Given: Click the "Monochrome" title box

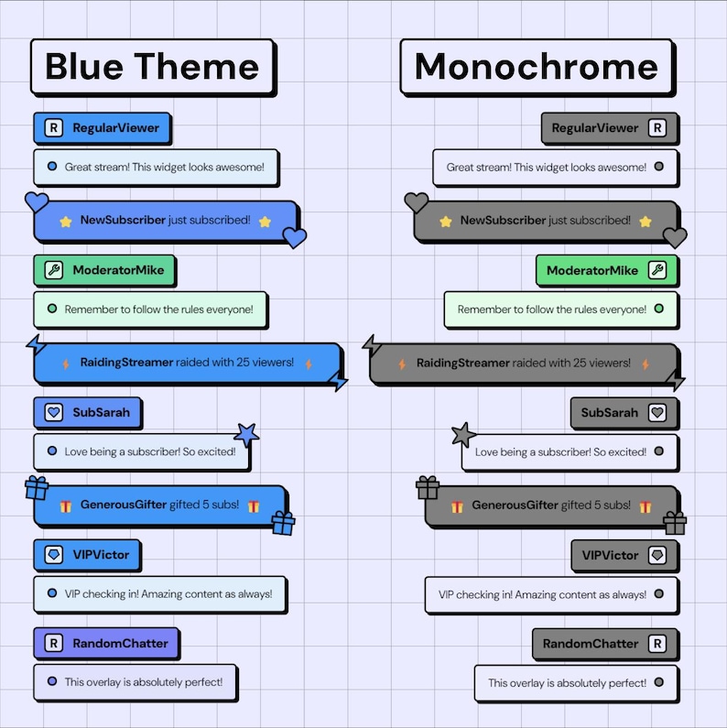Looking at the screenshot, I should [537, 67].
